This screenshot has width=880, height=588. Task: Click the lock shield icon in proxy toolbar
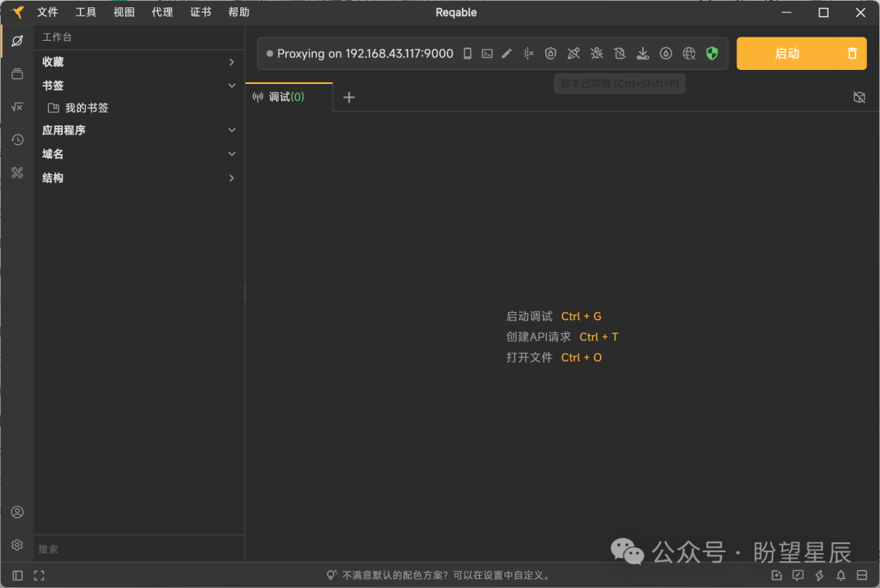click(x=551, y=53)
